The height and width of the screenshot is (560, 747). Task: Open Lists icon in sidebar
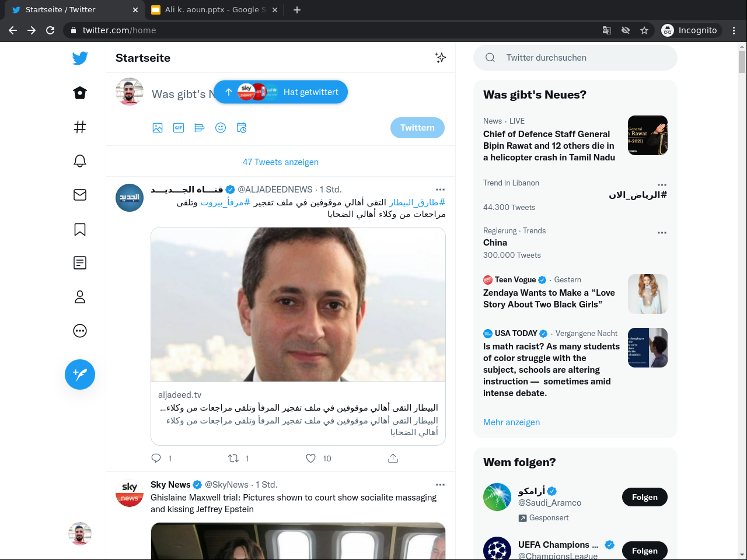click(80, 263)
